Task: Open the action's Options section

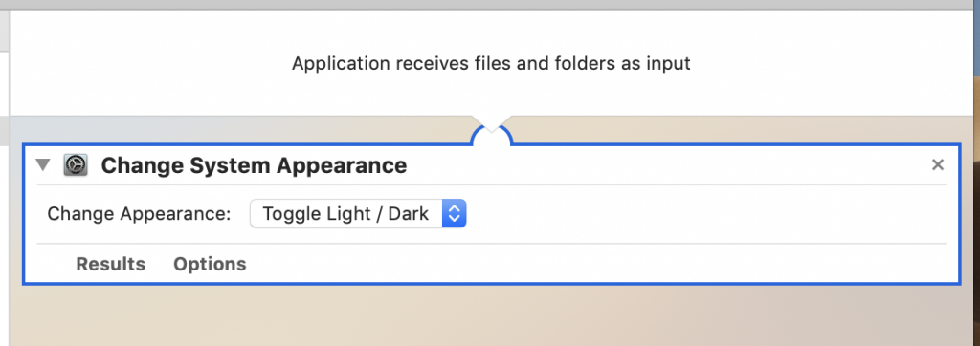Action: click(210, 264)
